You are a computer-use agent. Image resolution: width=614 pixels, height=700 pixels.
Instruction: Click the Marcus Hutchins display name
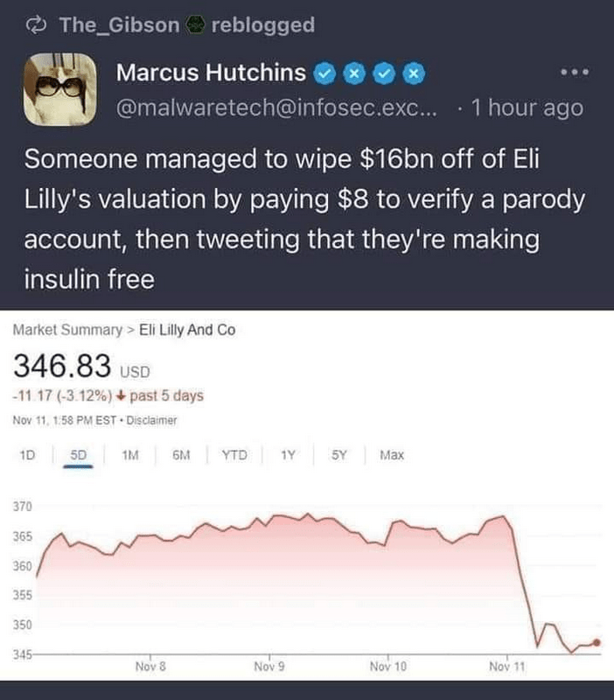pos(211,73)
